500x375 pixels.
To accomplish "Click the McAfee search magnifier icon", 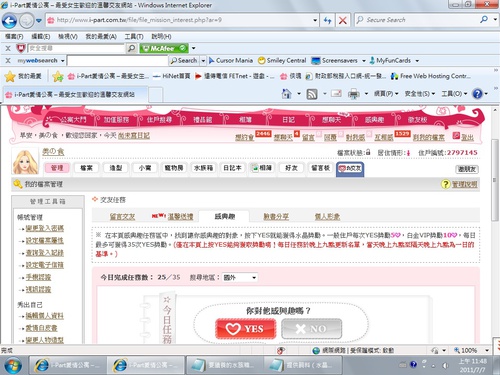I will pos(131,48).
